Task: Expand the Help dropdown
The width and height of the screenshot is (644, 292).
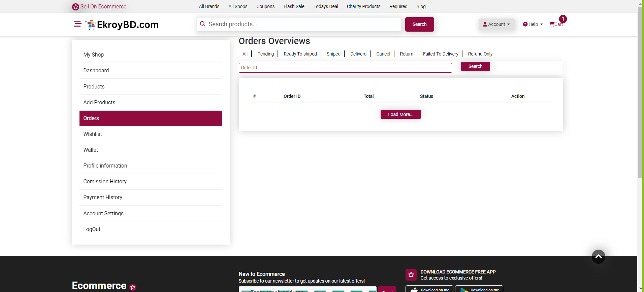Action: (533, 24)
